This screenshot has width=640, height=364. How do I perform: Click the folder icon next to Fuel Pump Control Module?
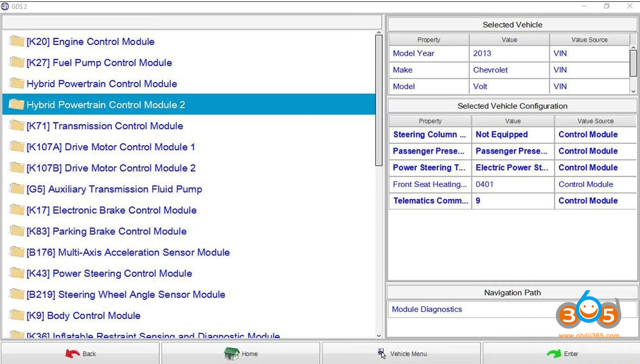coord(17,63)
